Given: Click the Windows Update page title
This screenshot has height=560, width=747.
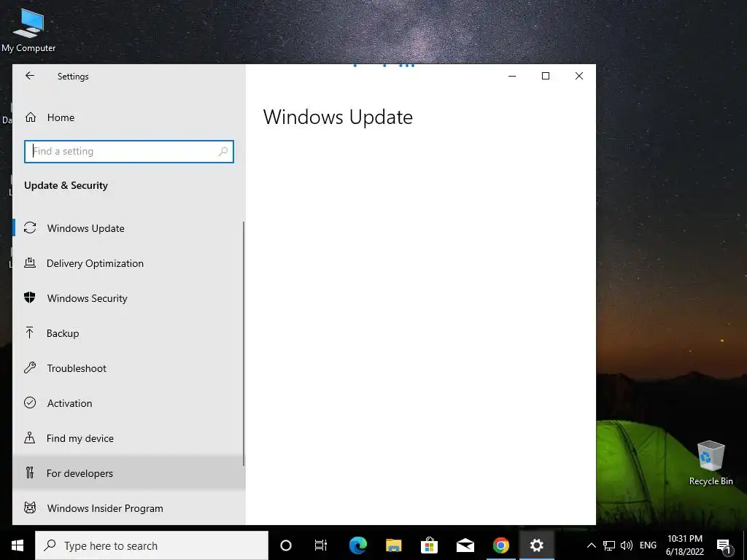Looking at the screenshot, I should tap(338, 117).
